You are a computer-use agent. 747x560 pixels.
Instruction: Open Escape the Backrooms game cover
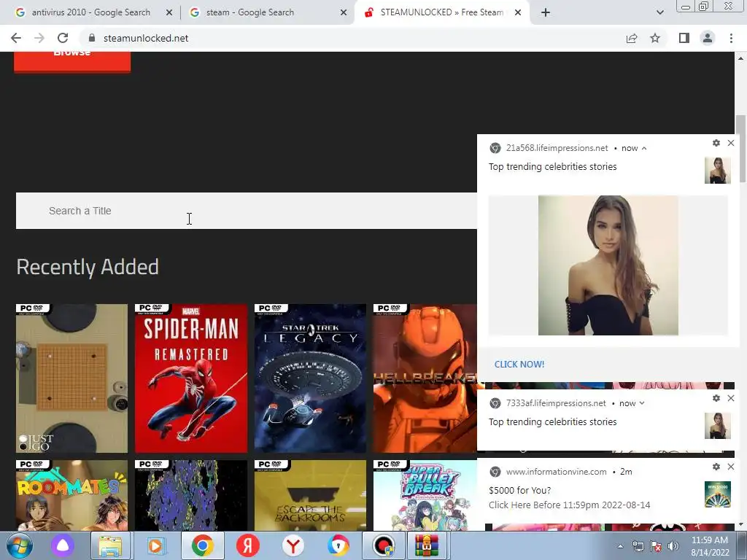310,495
